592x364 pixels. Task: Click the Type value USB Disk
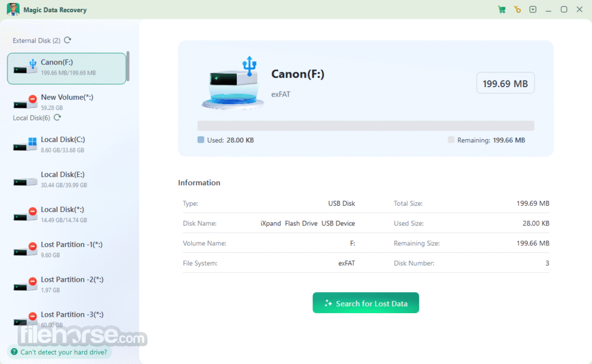(x=341, y=203)
